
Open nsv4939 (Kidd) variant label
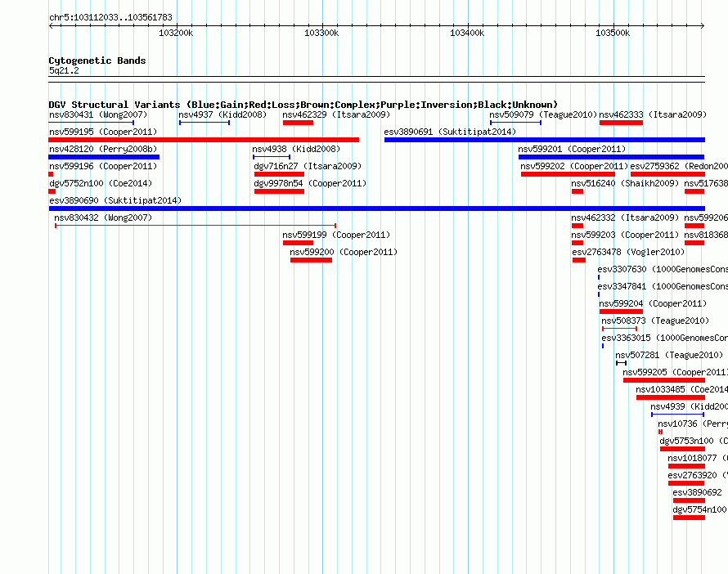click(689, 406)
